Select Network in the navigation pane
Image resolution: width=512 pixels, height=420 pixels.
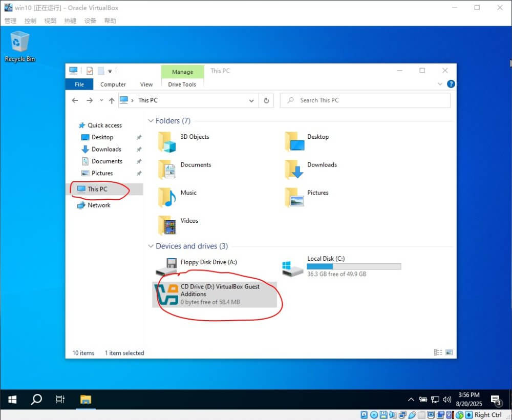click(x=99, y=205)
